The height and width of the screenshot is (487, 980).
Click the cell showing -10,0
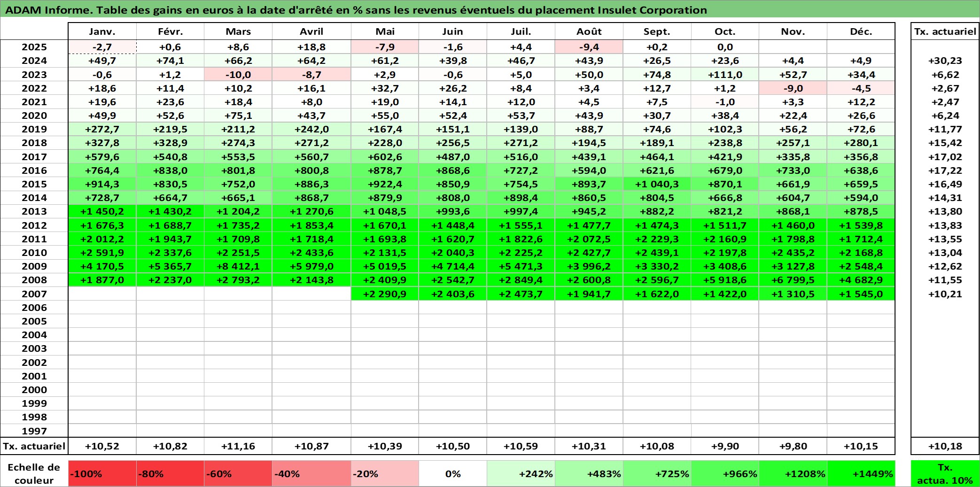(238, 75)
